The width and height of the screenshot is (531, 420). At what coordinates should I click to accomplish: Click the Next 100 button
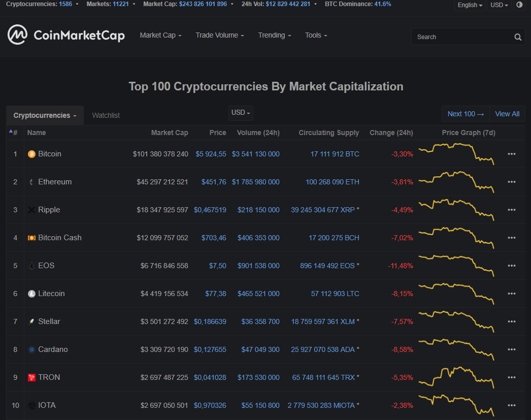pyautogui.click(x=466, y=114)
